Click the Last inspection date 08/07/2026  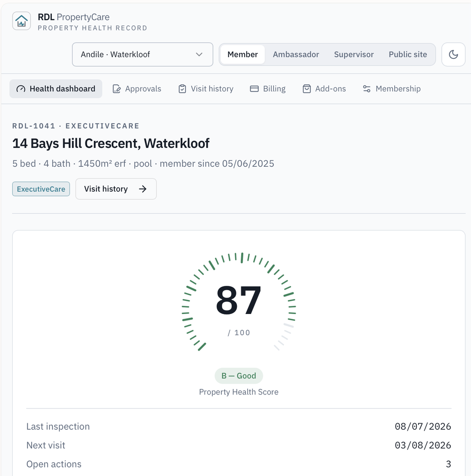[422, 426]
